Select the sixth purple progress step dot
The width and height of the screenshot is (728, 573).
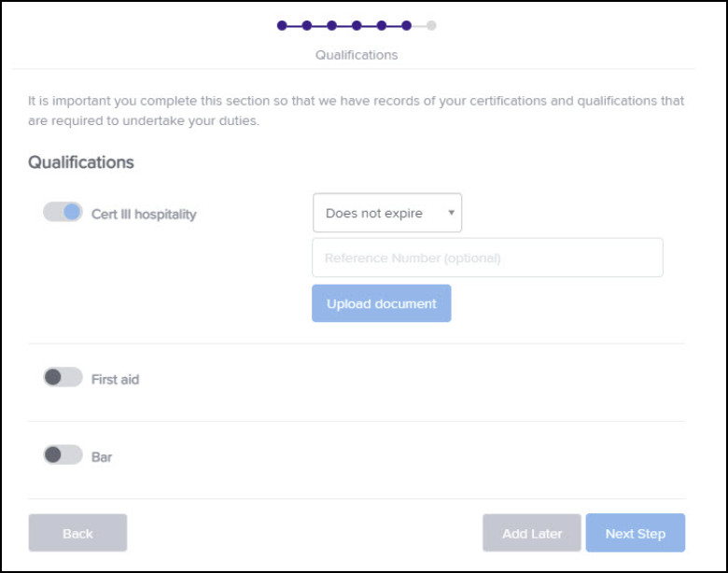(x=406, y=25)
